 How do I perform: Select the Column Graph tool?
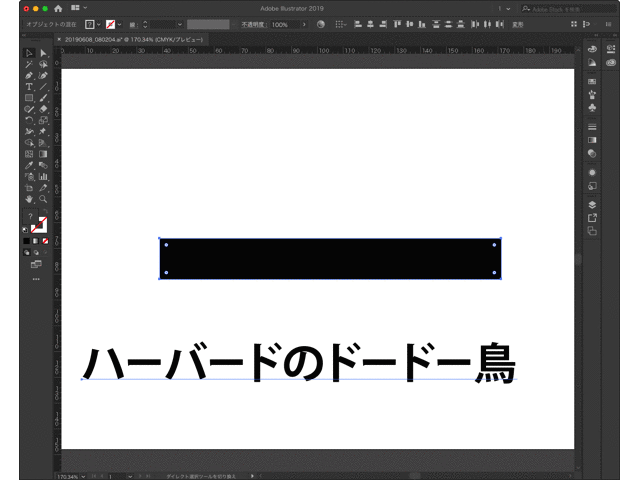(x=43, y=177)
